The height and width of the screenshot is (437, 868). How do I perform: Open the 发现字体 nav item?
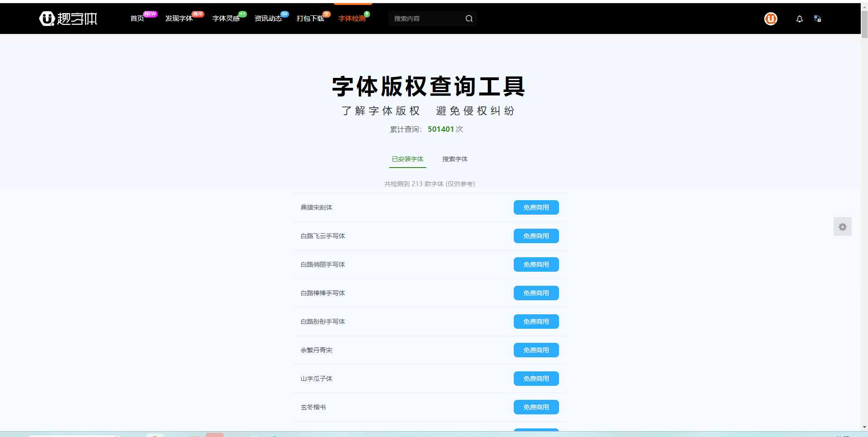[x=179, y=19]
